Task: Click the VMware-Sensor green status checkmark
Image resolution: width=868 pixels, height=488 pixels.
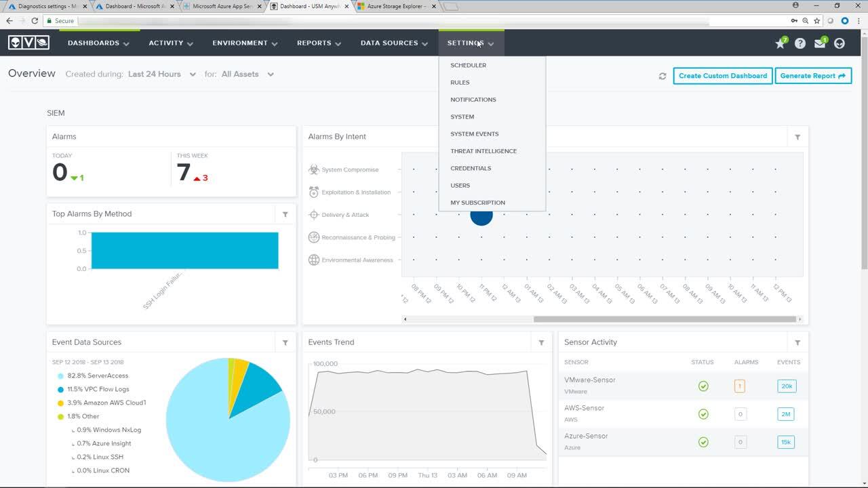Action: point(703,386)
